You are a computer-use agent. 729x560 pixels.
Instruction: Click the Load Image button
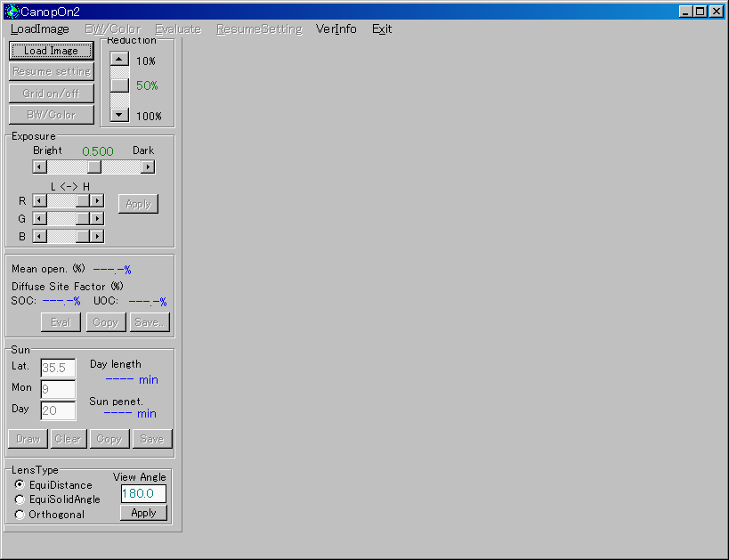51,51
